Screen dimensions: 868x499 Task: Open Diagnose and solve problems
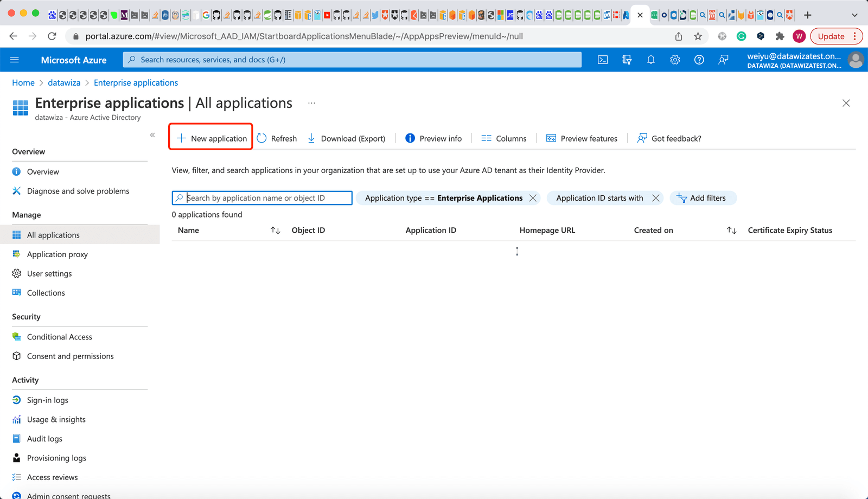pyautogui.click(x=79, y=191)
